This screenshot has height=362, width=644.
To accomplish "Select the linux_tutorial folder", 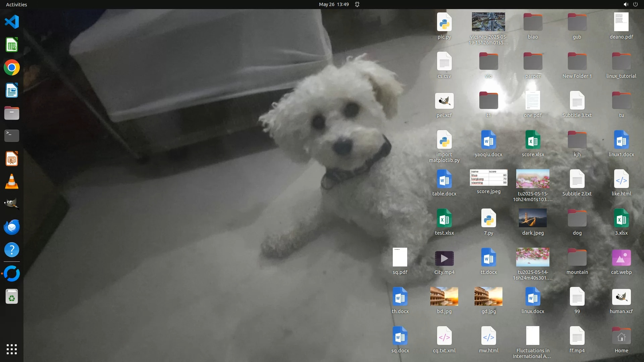I will click(621, 62).
